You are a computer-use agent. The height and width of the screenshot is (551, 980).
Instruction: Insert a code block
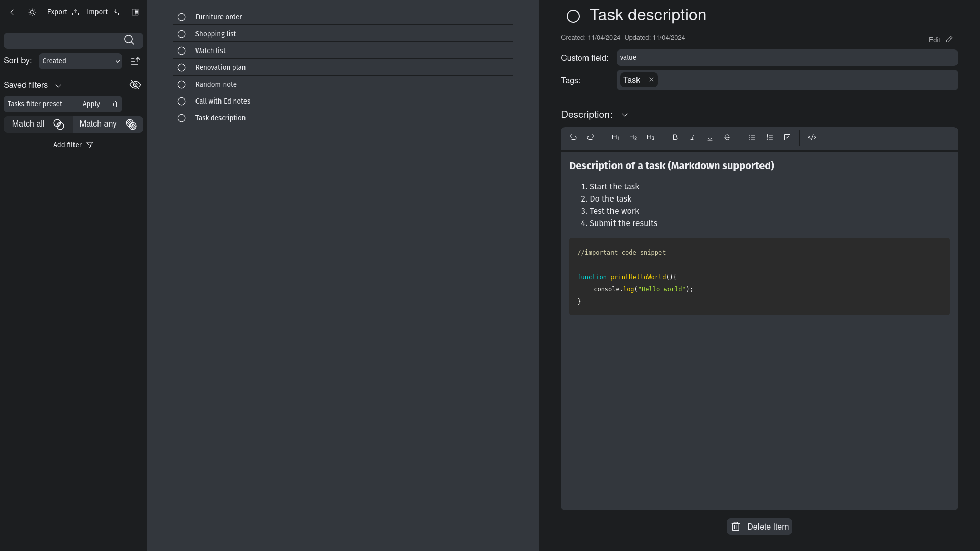click(812, 138)
